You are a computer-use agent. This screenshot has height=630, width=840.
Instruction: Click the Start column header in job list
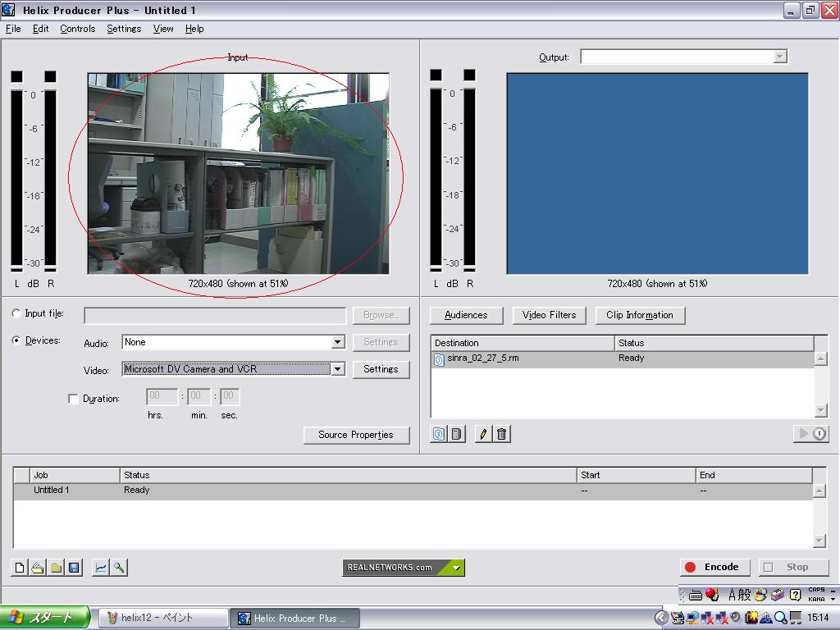click(x=637, y=475)
